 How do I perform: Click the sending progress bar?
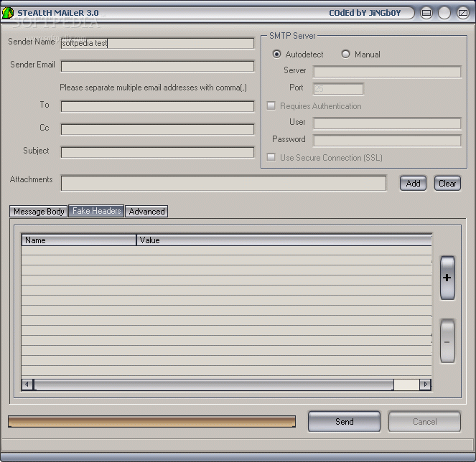click(x=151, y=421)
